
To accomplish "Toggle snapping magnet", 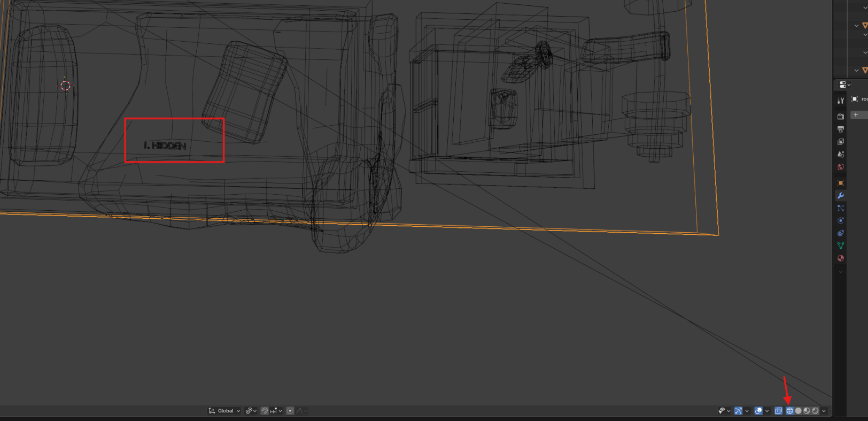I will [x=265, y=411].
